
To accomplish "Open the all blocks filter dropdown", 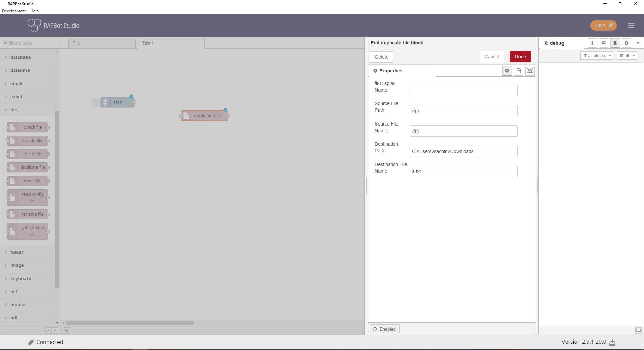I will pos(597,56).
